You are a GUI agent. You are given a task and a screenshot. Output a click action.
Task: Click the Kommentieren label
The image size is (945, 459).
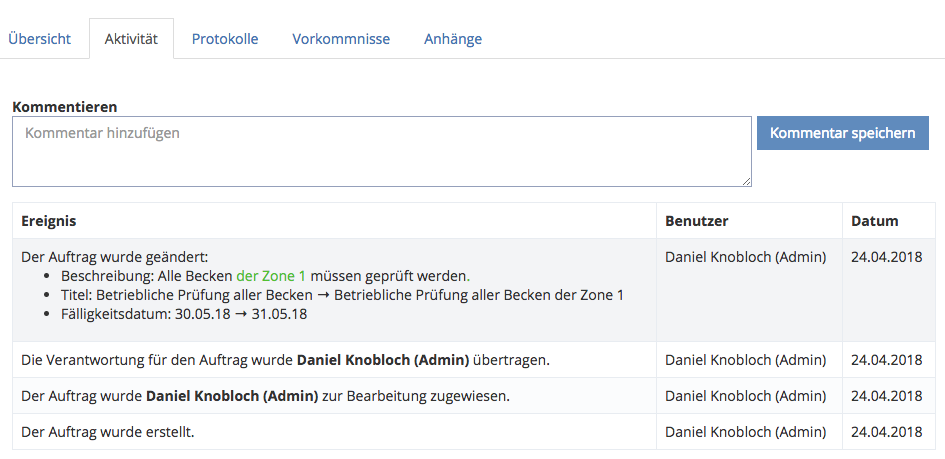tap(65, 106)
